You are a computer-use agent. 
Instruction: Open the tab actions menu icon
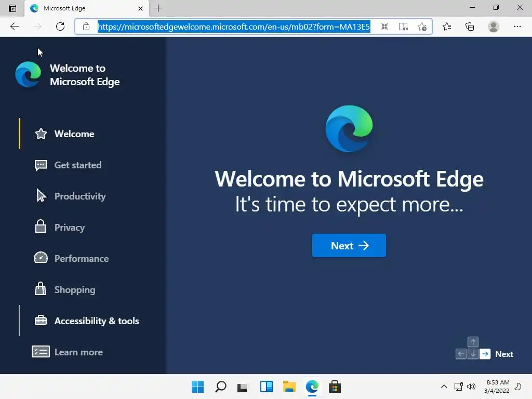[12, 8]
